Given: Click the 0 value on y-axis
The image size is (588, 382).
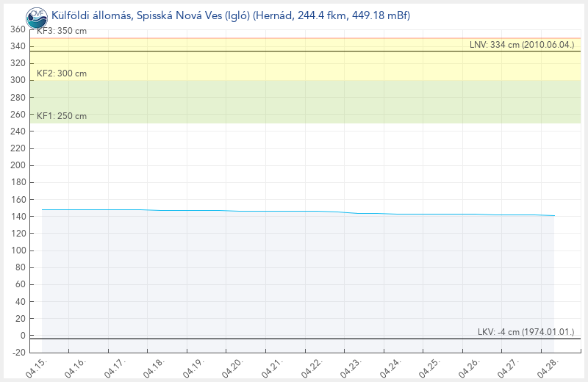Looking at the screenshot, I should [23, 336].
